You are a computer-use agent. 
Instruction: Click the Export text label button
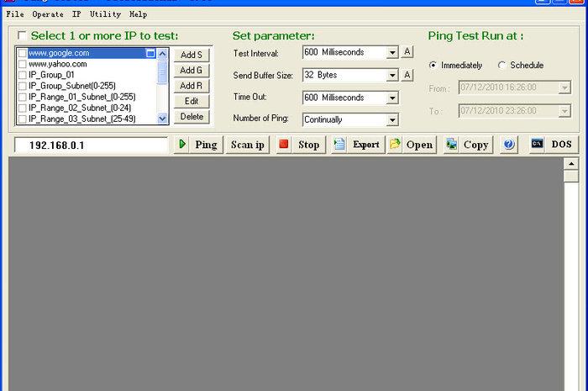tap(366, 145)
